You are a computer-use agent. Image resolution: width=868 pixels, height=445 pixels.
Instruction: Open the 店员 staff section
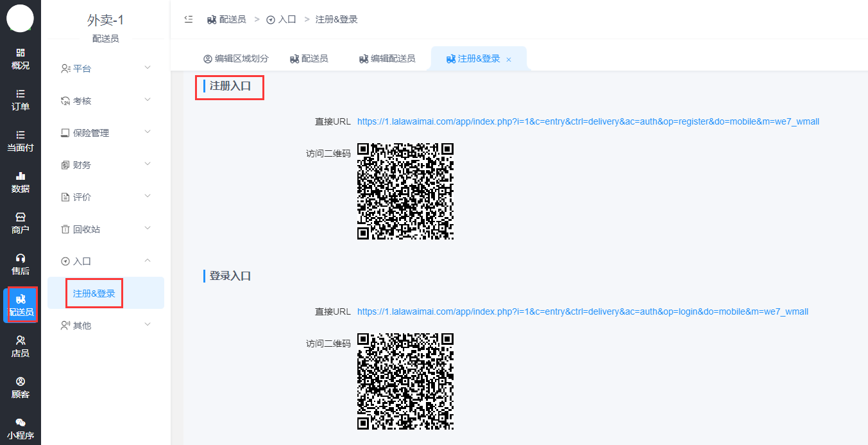[21, 346]
